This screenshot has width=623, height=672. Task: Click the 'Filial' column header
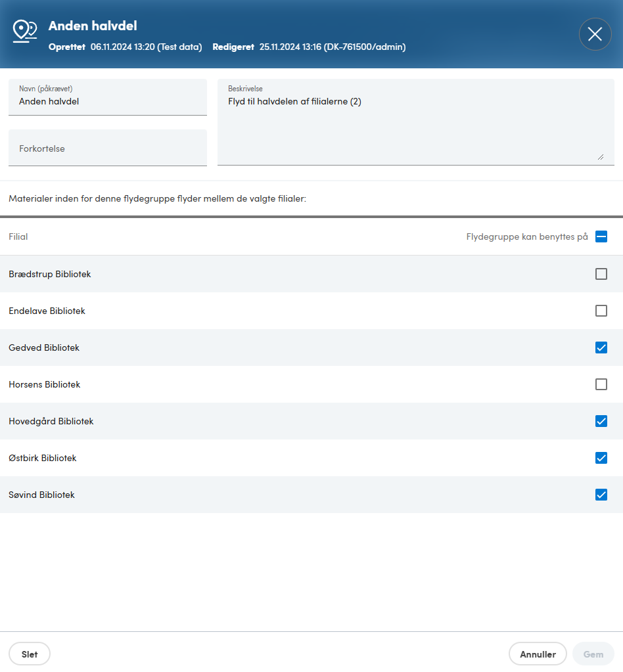18,236
